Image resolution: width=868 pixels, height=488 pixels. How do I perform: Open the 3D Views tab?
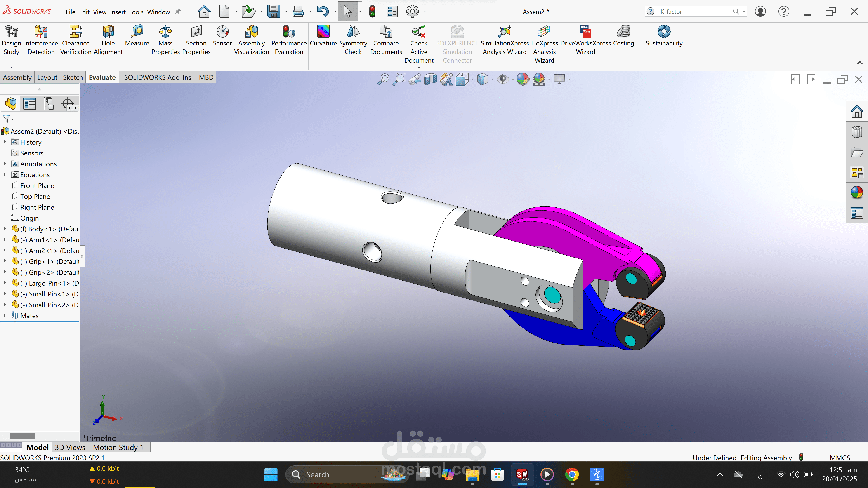pyautogui.click(x=70, y=447)
